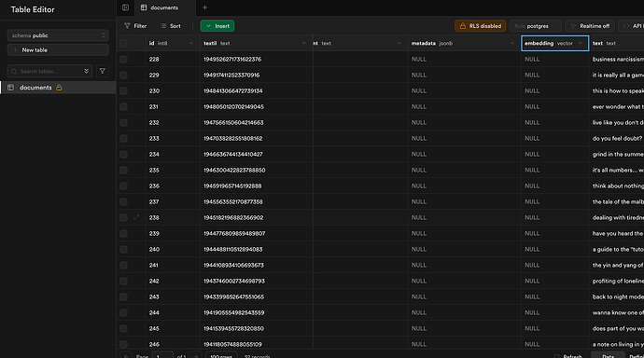Click search icon in Search tables field
The height and width of the screenshot is (358, 644).
tap(14, 71)
